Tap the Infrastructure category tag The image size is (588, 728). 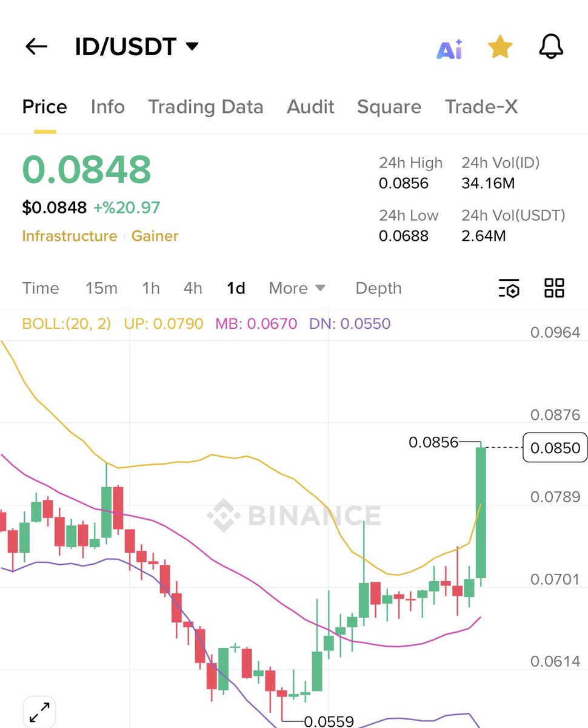point(70,236)
